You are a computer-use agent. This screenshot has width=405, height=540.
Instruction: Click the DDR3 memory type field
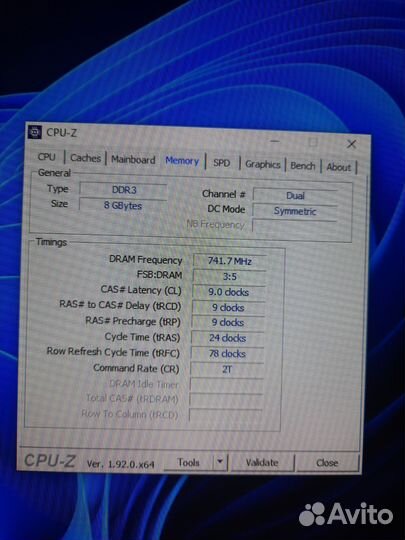[124, 190]
